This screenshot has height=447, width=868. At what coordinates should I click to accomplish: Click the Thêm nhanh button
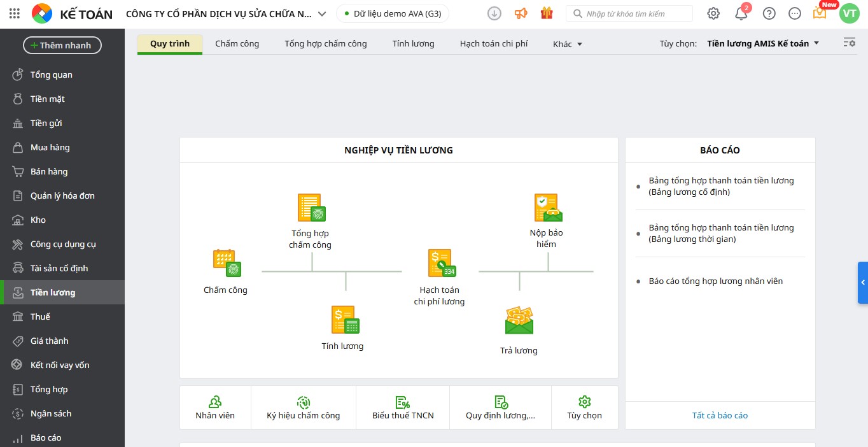click(62, 45)
